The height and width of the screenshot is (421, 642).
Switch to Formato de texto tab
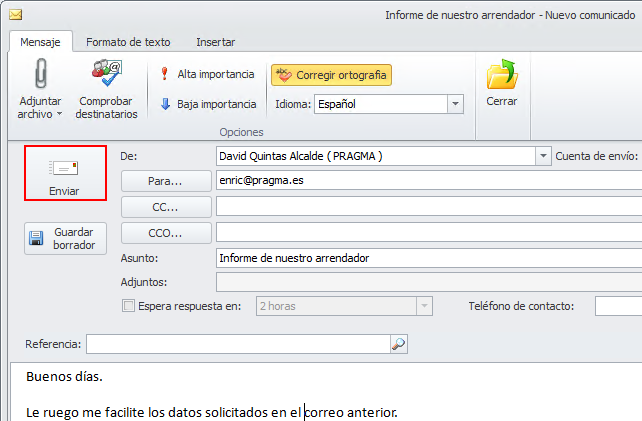[x=128, y=42]
